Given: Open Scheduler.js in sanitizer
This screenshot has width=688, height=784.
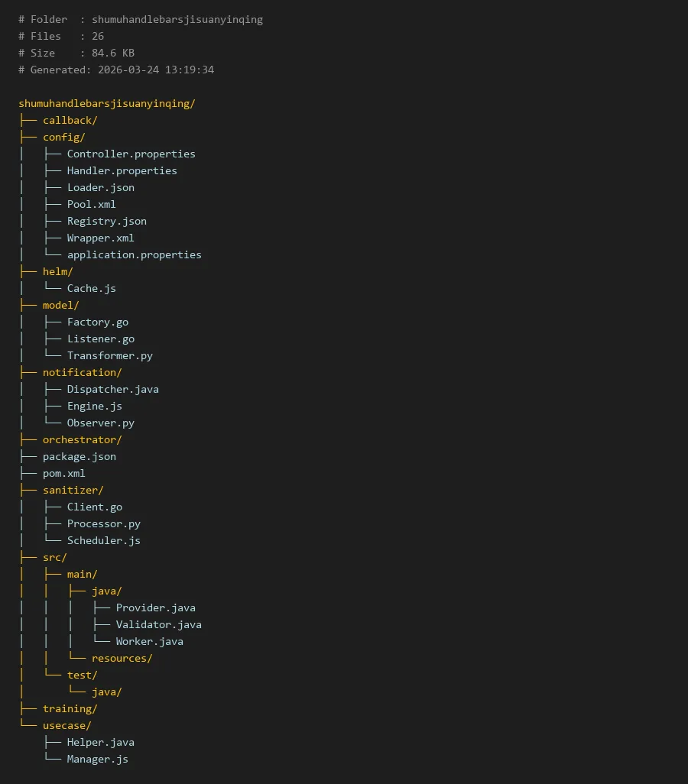Looking at the screenshot, I should [x=103, y=540].
